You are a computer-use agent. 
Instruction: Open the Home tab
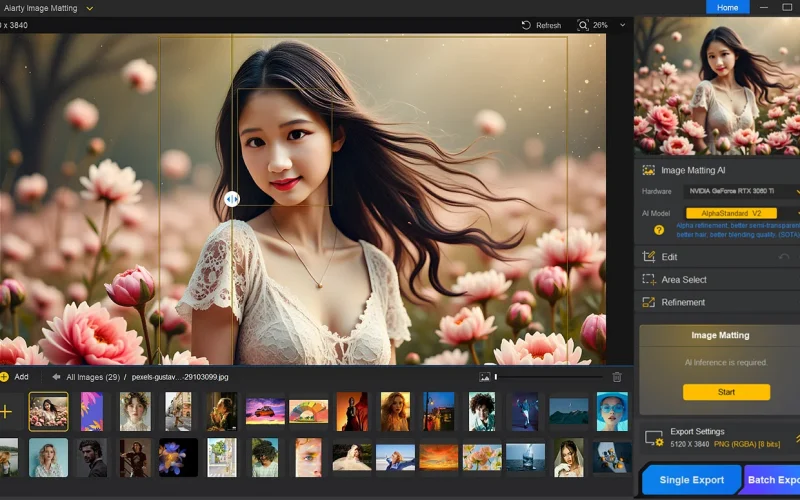(x=727, y=7)
